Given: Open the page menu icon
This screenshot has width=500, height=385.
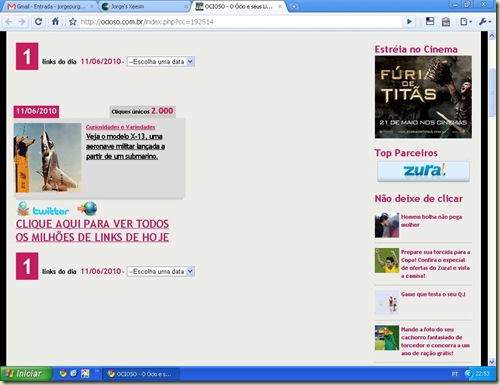Looking at the screenshot, I should [x=466, y=22].
